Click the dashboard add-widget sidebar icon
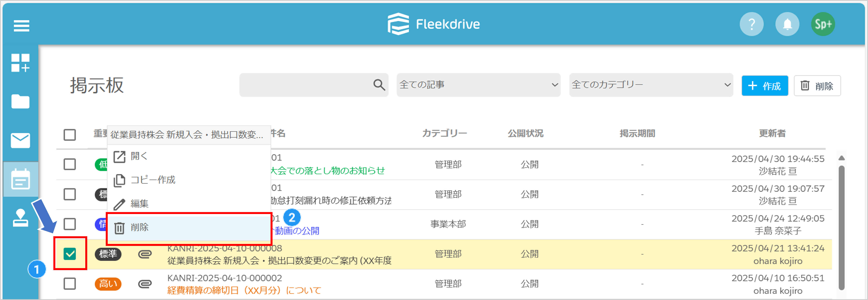The width and height of the screenshot is (868, 300). click(20, 63)
